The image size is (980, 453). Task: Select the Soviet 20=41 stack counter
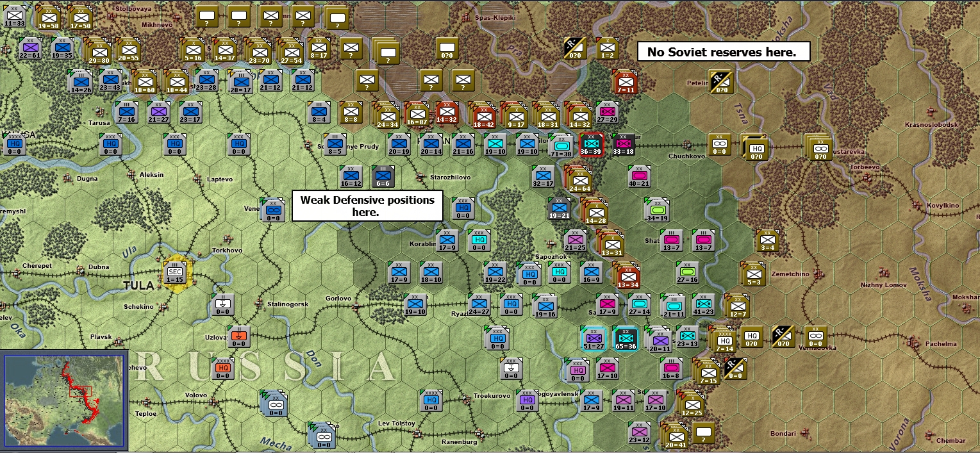point(675,436)
